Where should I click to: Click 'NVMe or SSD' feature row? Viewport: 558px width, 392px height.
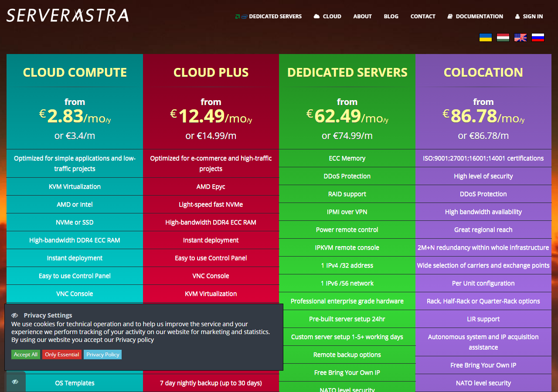[x=75, y=222]
